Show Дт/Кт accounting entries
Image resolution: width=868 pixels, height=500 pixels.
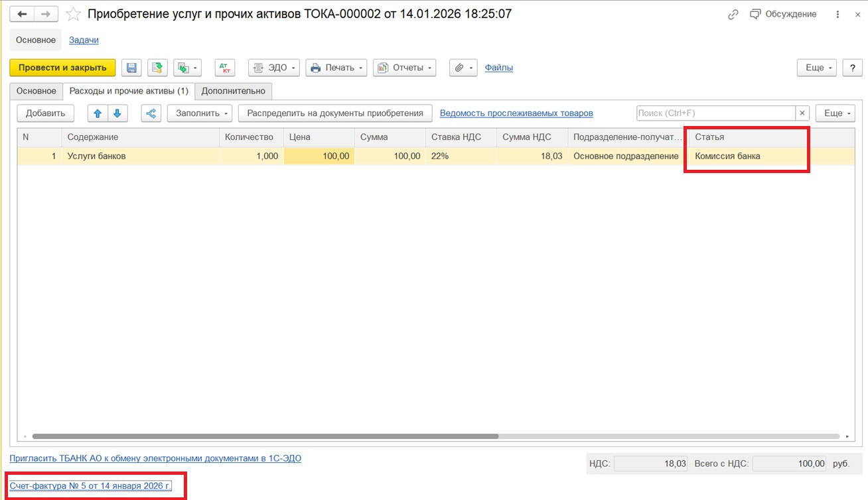225,68
